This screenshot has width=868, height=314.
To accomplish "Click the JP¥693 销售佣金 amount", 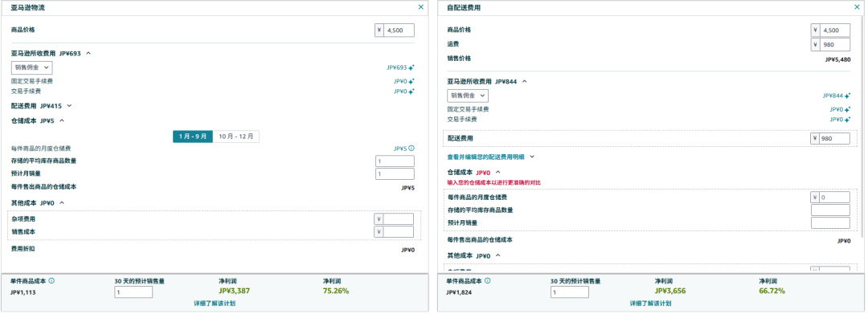I will pyautogui.click(x=396, y=68).
